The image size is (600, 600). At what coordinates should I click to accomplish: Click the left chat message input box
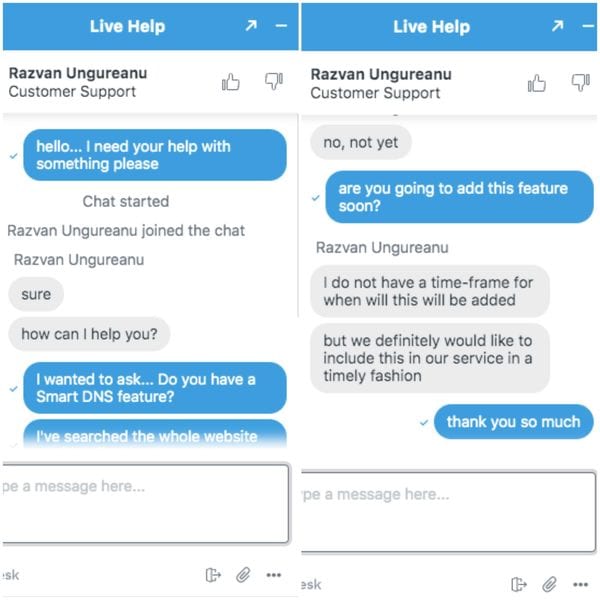pos(145,504)
